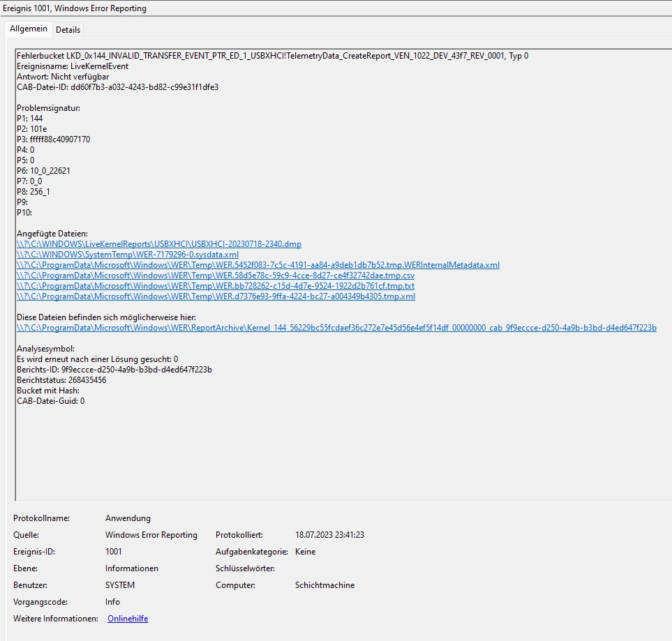Select the Fehlerbucket LKD_0x144 line

(273, 56)
